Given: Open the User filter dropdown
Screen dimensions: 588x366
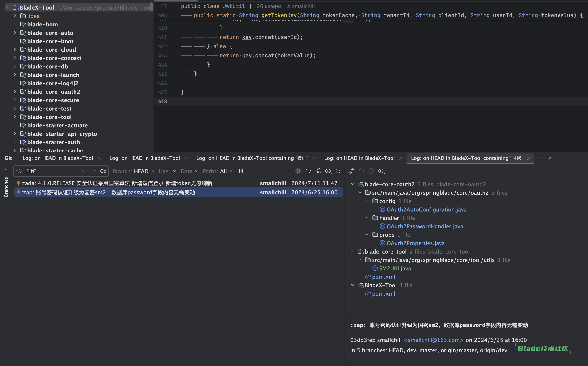Looking at the screenshot, I should click(x=167, y=171).
